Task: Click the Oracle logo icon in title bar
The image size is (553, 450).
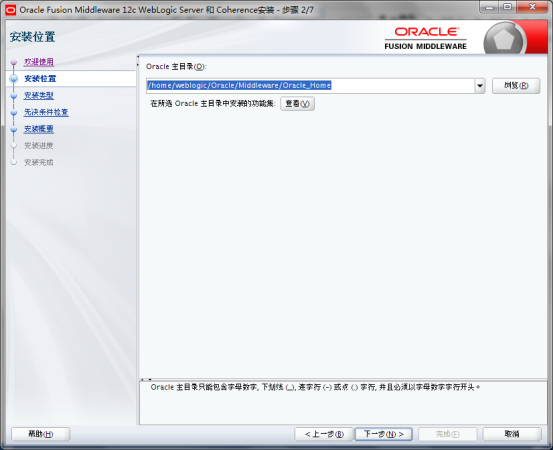Action: (x=11, y=10)
